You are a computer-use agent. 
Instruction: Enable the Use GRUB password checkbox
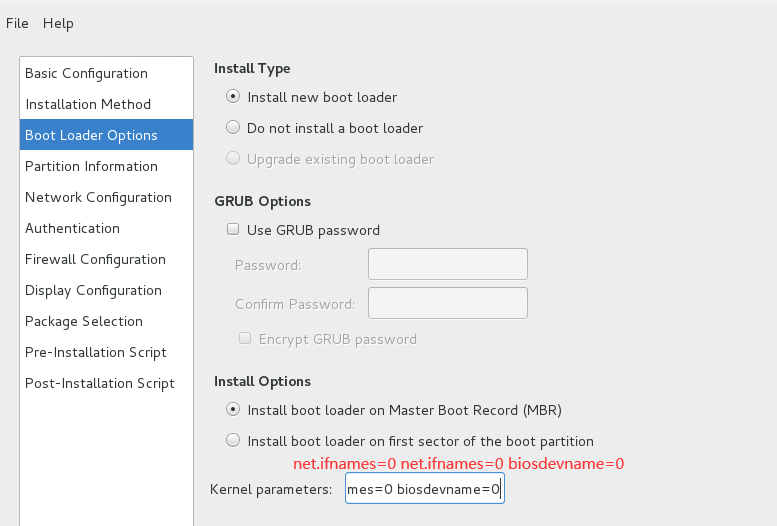[233, 230]
